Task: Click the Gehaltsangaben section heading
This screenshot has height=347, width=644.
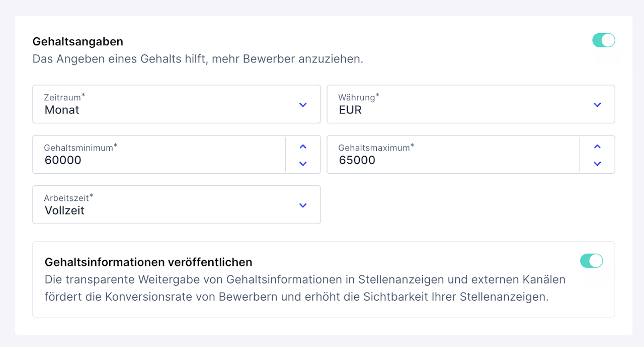Action: (78, 41)
